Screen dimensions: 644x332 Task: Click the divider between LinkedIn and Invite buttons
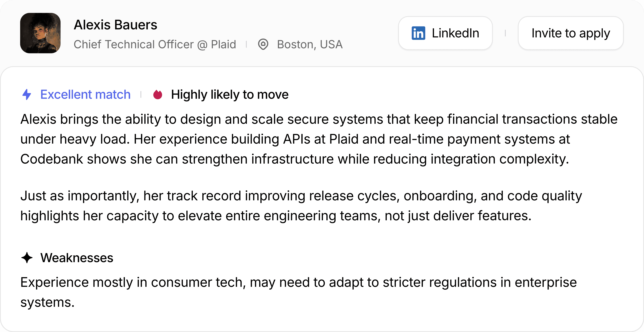coord(505,33)
